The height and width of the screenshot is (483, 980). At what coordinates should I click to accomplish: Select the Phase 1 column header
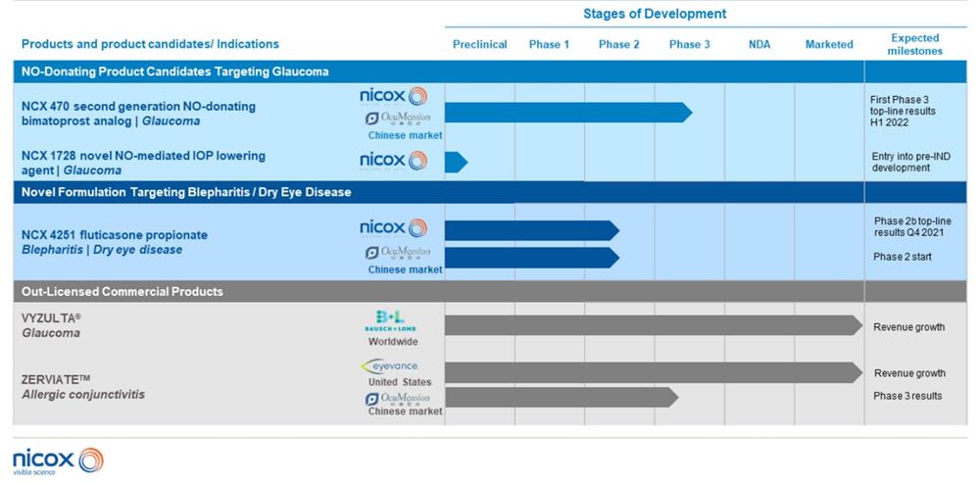coord(550,44)
